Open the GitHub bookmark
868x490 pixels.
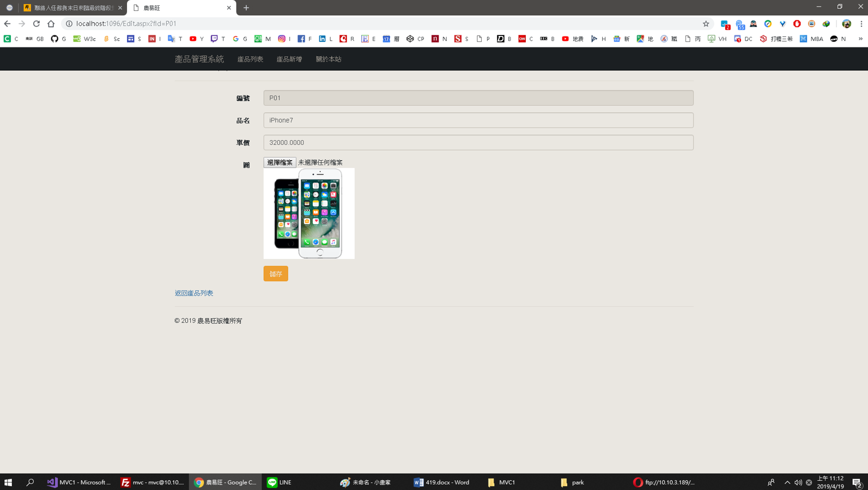point(58,39)
